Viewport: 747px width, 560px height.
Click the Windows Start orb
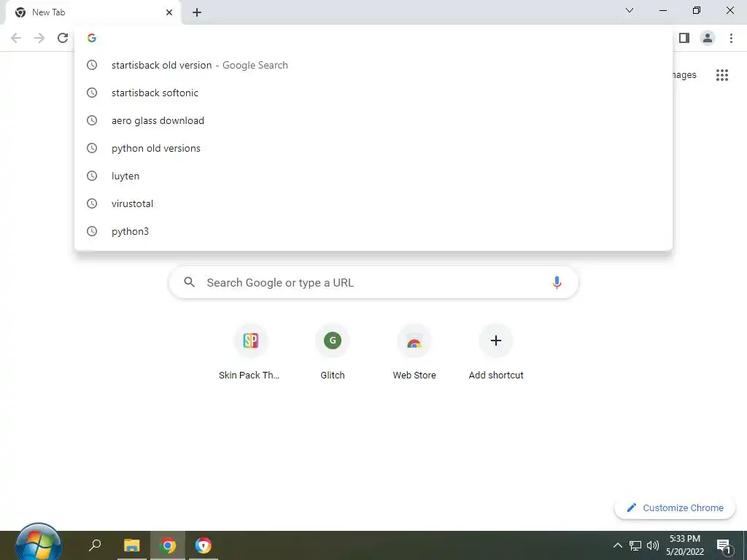(38, 544)
